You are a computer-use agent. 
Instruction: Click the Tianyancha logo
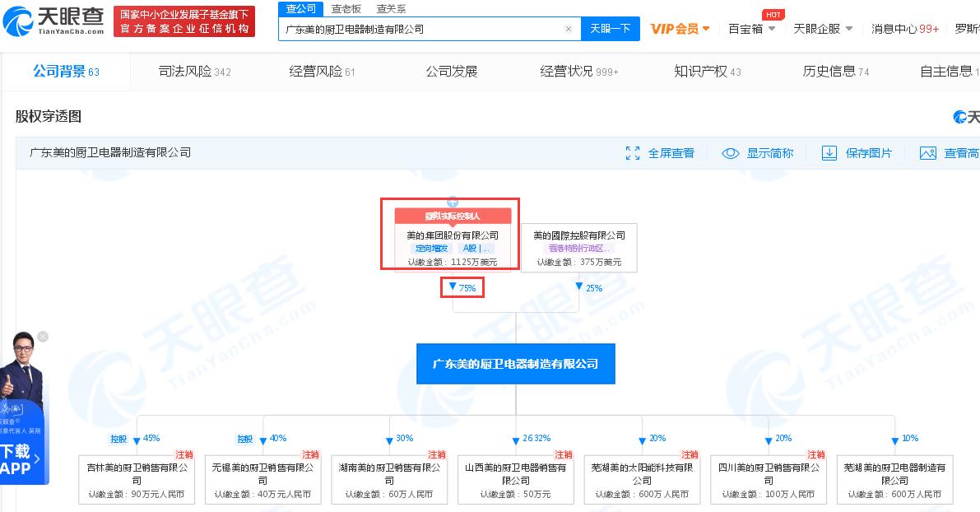pyautogui.click(x=53, y=21)
